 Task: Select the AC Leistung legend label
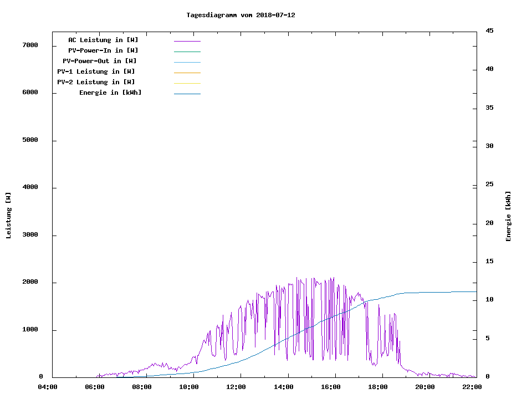pyautogui.click(x=103, y=40)
